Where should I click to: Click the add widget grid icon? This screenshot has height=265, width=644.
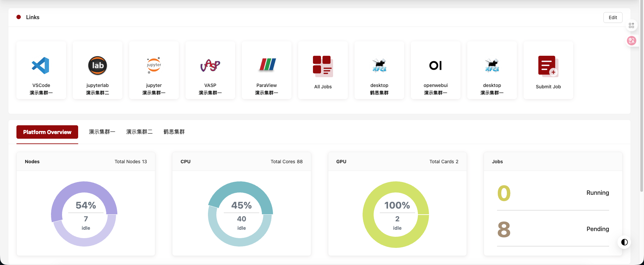pos(631,26)
